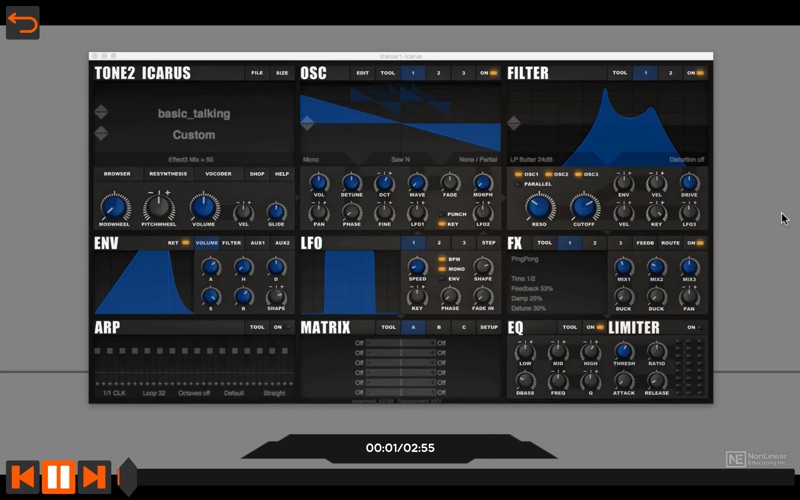Click the LFO SPEED knob
This screenshot has height=500, width=800.
coord(417,267)
